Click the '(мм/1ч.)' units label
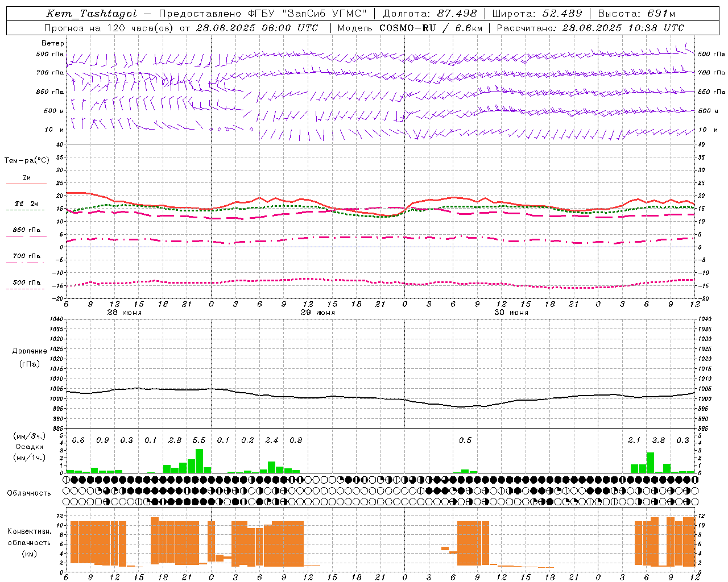The width and height of the screenshot is (728, 582). pyautogui.click(x=30, y=457)
